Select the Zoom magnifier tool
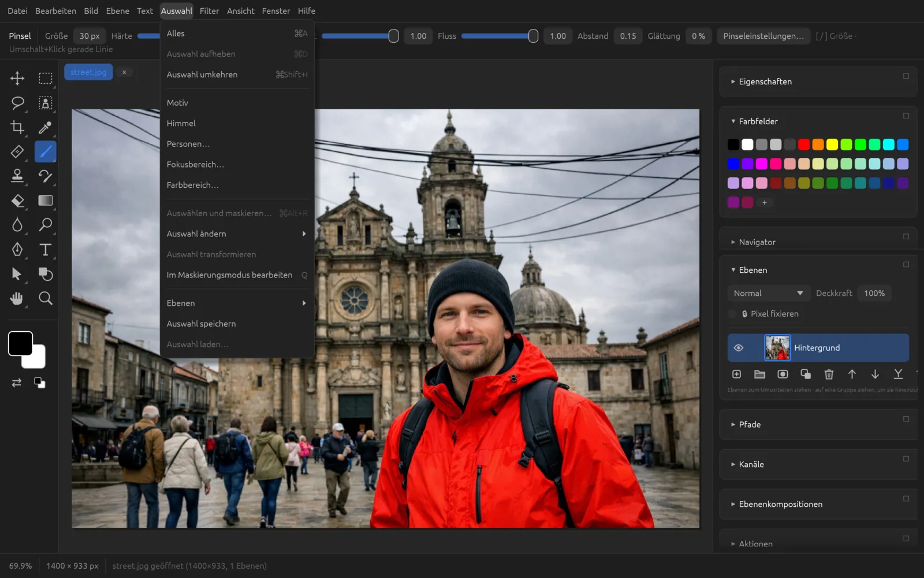Viewport: 924px width, 578px height. (x=45, y=298)
